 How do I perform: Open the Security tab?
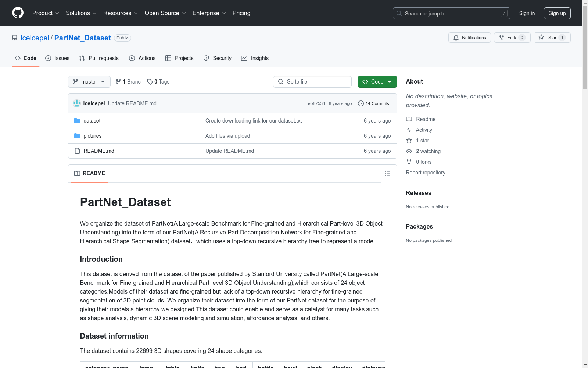pos(218,58)
